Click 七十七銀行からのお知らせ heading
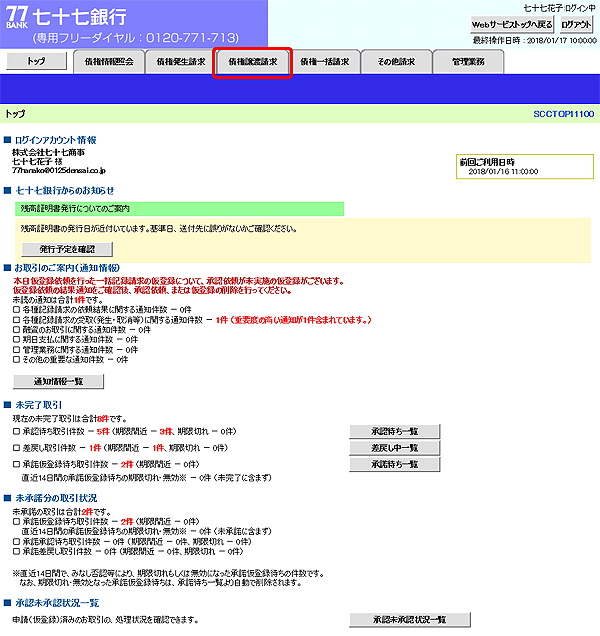The image size is (600, 636). pos(65,191)
